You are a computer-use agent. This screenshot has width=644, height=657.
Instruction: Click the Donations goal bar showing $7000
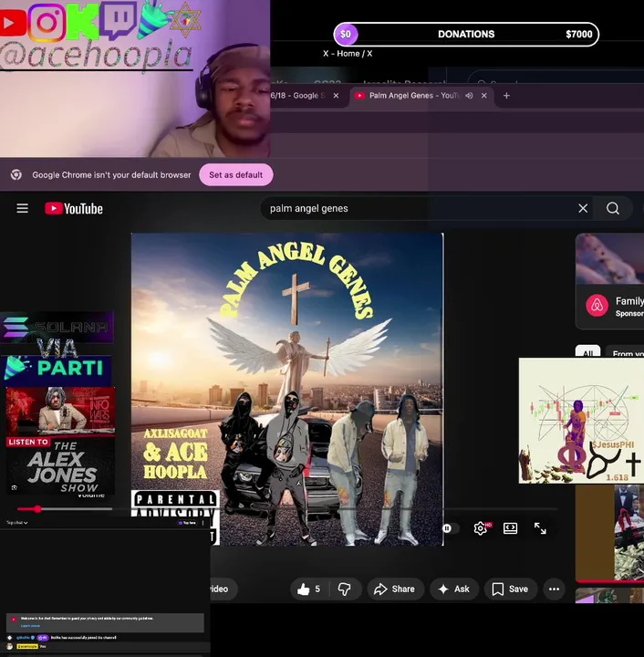tap(466, 35)
